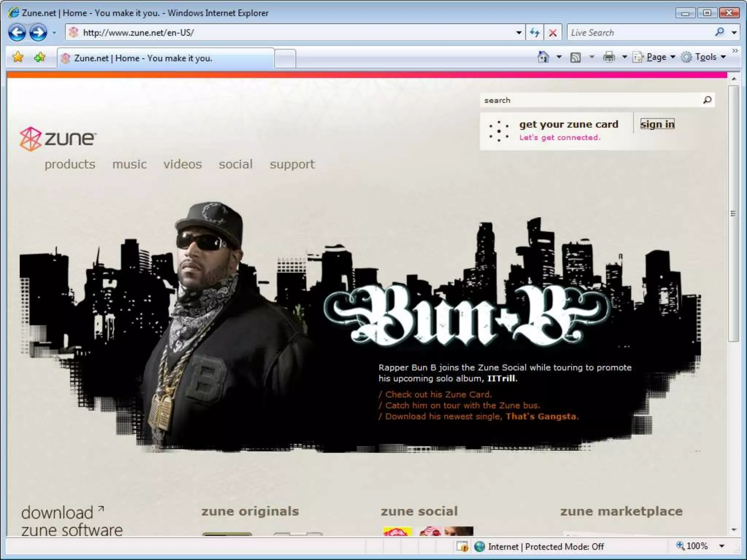Open the music navigation menu
Screen dimensions: 747x560
point(129,164)
